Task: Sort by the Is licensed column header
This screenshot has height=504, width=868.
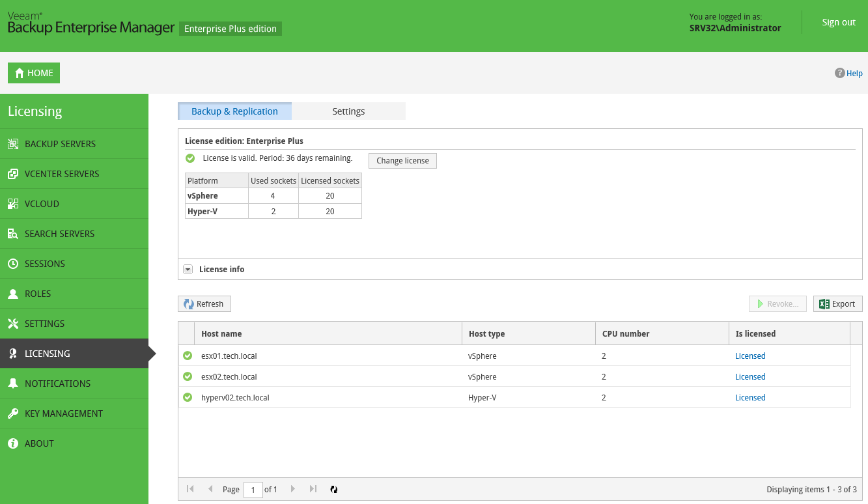Action: (x=790, y=333)
